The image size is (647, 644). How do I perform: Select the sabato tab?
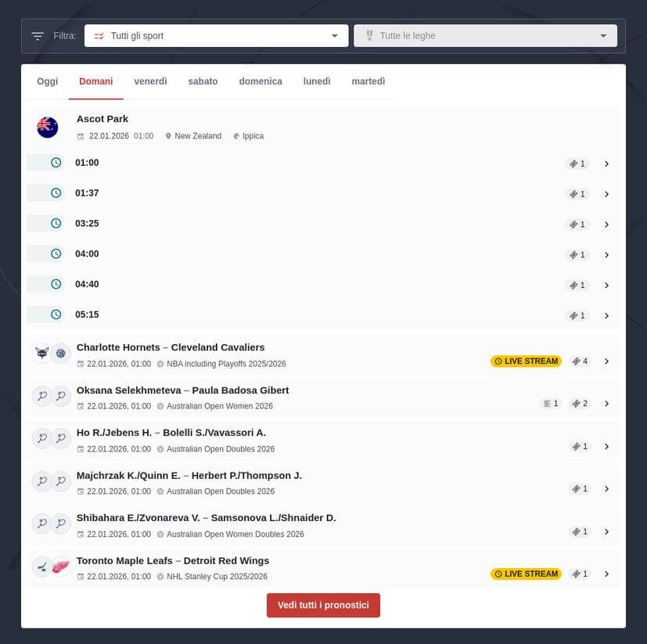(203, 81)
